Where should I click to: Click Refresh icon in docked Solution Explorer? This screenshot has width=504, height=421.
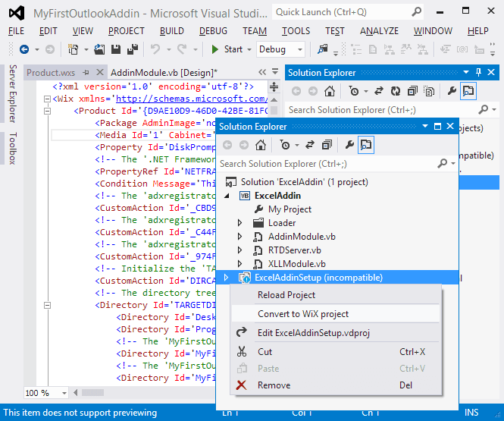point(396,91)
